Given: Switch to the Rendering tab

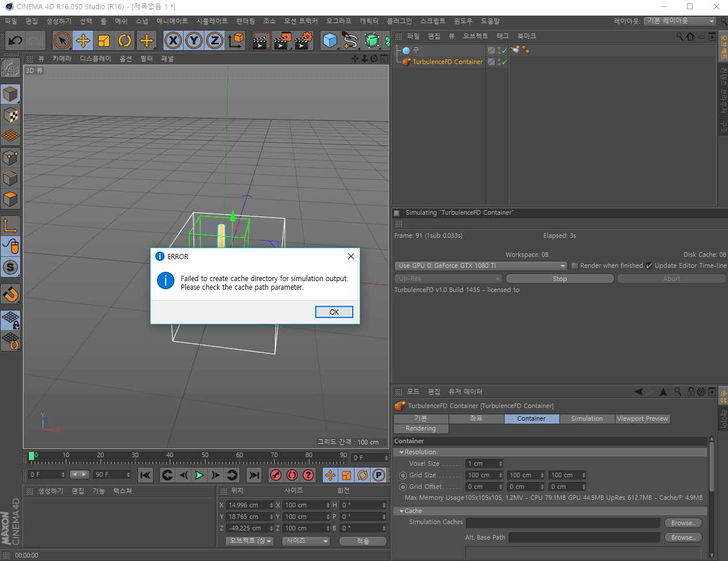Looking at the screenshot, I should click(x=421, y=429).
